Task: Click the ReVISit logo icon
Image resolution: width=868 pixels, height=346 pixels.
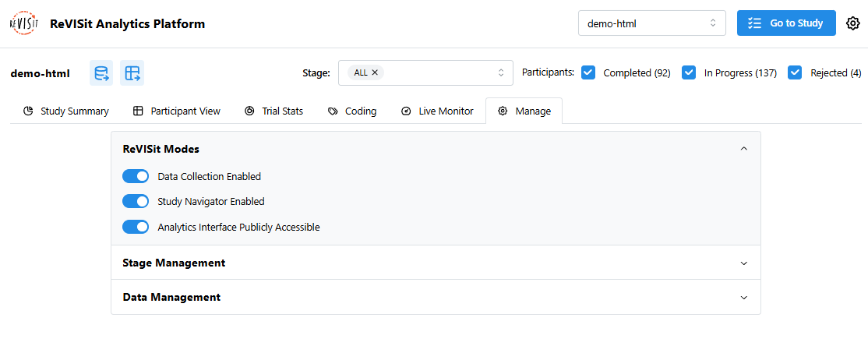Action: (x=23, y=23)
